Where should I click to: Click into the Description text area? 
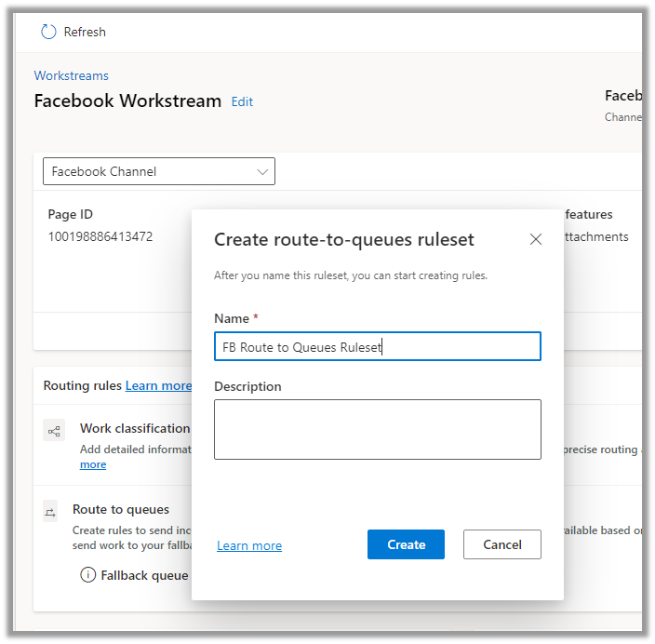(377, 429)
